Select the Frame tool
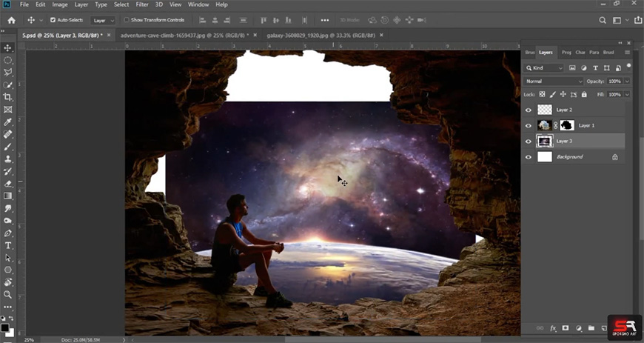The image size is (644, 343). 7,110
